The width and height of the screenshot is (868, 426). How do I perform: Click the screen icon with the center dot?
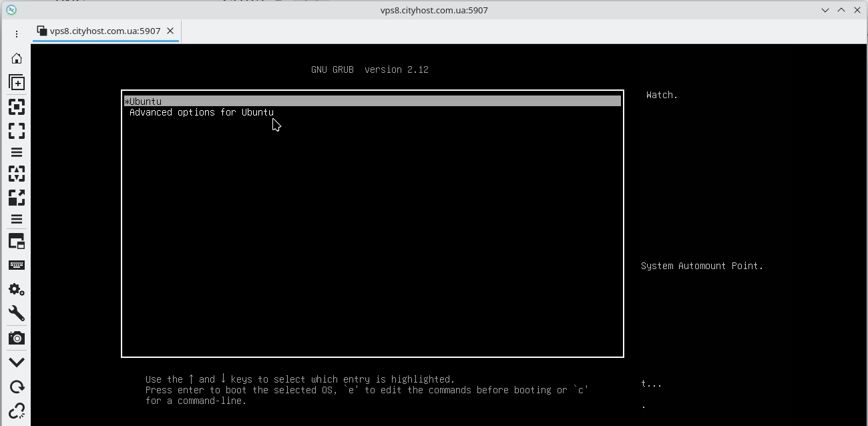click(x=17, y=107)
